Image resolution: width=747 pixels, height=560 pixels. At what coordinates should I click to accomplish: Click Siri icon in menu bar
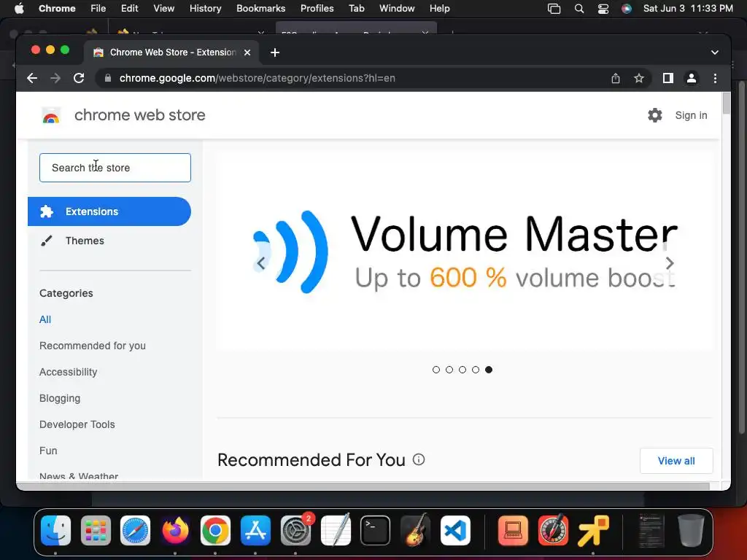(627, 9)
